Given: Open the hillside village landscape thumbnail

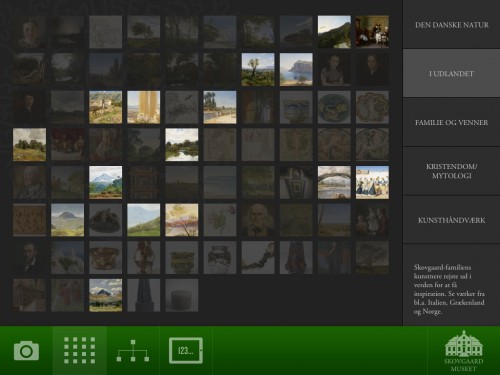Looking at the screenshot, I should point(106,107).
